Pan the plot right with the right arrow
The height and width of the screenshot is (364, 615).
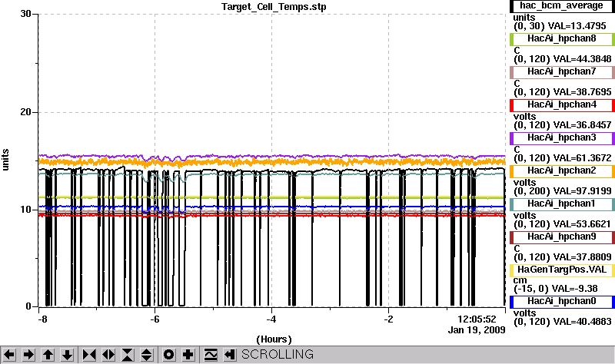(x=28, y=355)
